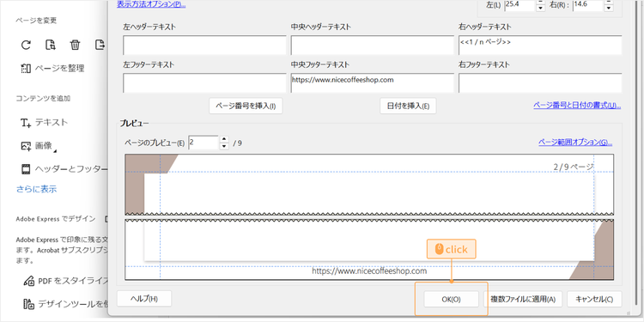Decrease the left margin stepper
This screenshot has height=322, width=644.
(541, 8)
